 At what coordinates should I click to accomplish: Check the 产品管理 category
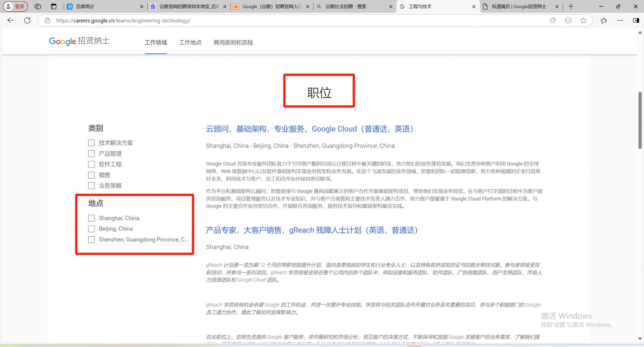(x=91, y=154)
